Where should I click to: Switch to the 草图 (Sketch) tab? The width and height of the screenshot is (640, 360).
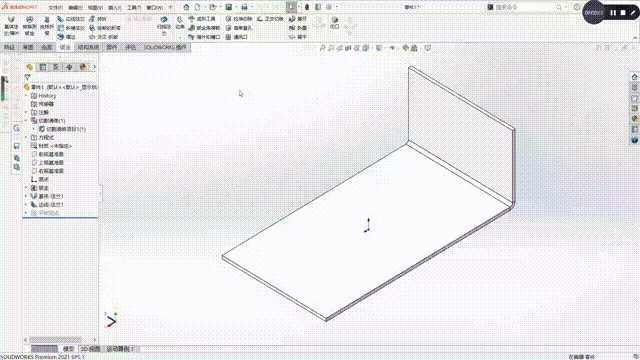(x=28, y=47)
